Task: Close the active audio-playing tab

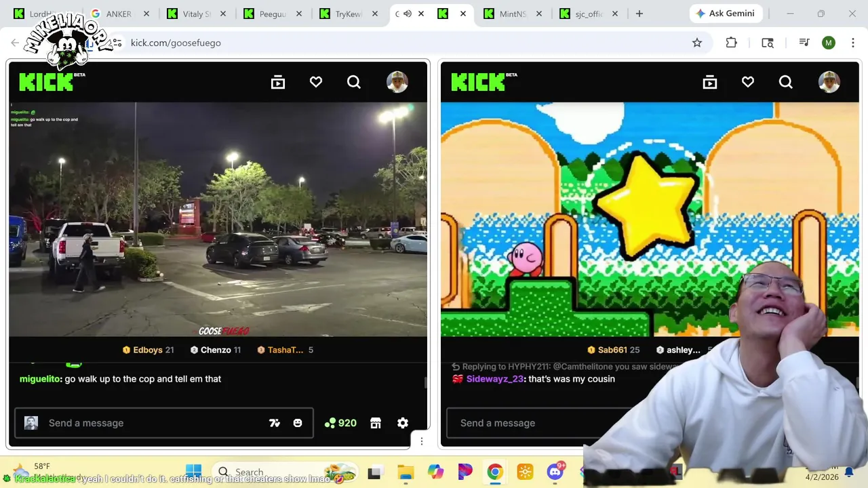Action: (421, 14)
